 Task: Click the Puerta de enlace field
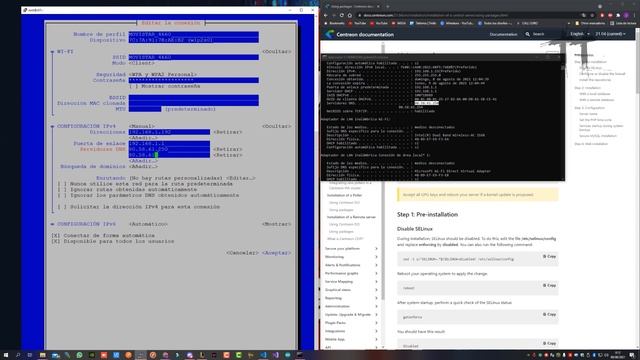[169, 144]
